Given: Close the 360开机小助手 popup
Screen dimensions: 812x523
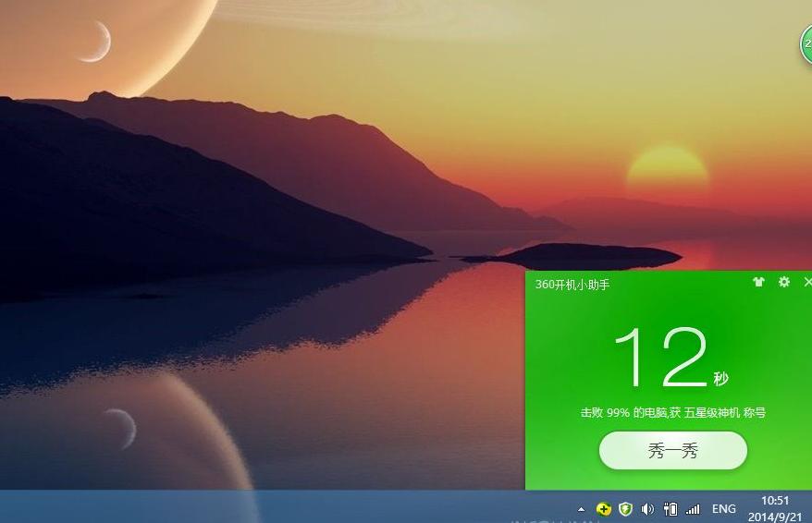Looking at the screenshot, I should coord(807,282).
